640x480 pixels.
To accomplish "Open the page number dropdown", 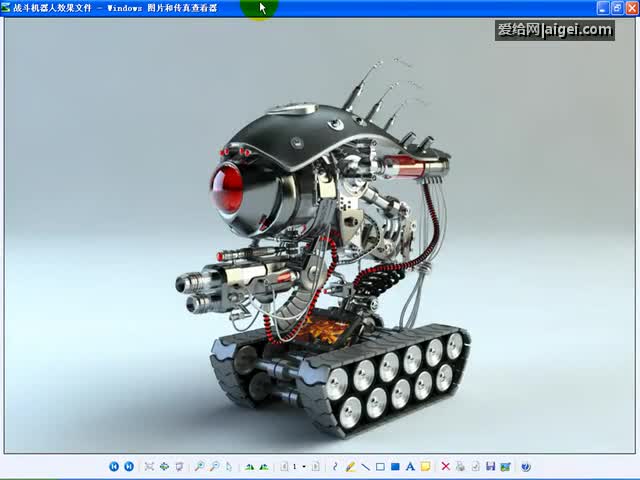I will click(303, 467).
